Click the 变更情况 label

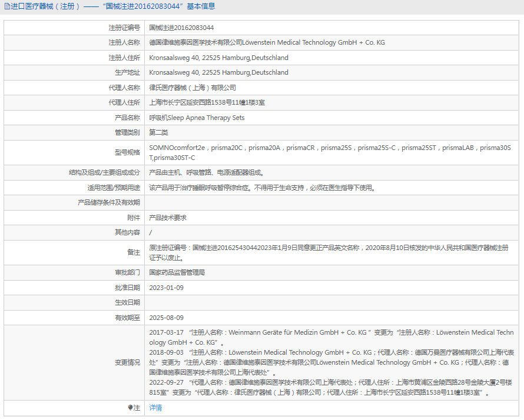(128, 362)
